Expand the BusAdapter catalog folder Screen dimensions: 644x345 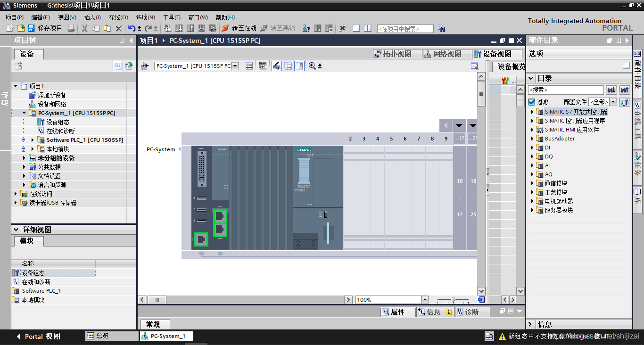tap(532, 139)
